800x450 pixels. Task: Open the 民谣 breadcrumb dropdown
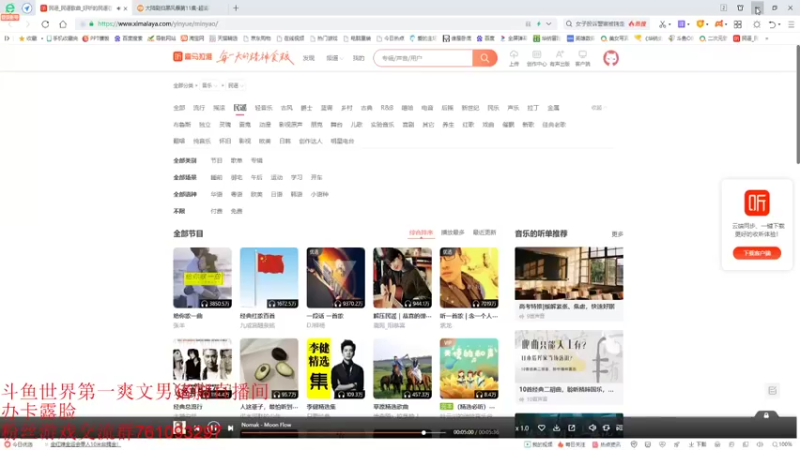click(236, 86)
